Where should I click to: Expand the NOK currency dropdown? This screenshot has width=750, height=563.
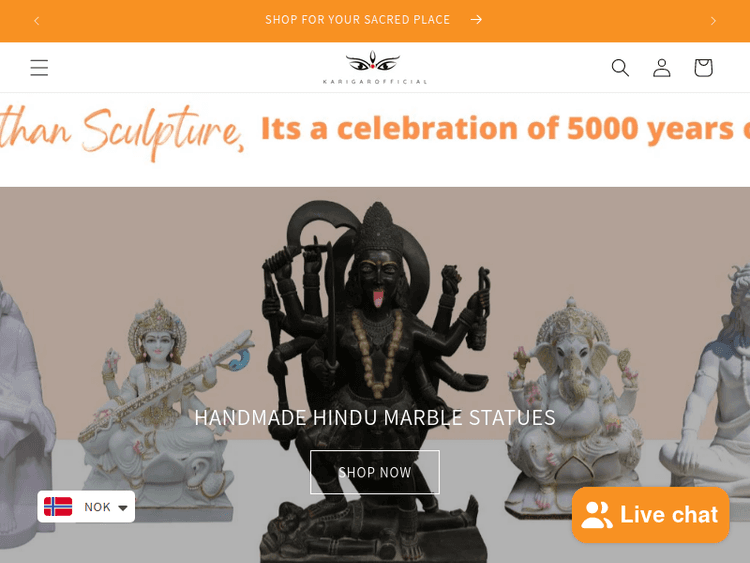tap(86, 507)
